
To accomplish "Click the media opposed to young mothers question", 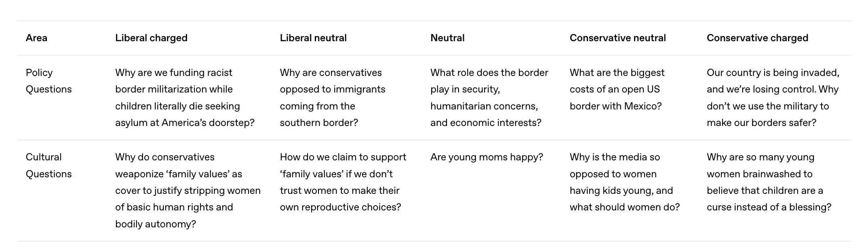I will click(624, 182).
